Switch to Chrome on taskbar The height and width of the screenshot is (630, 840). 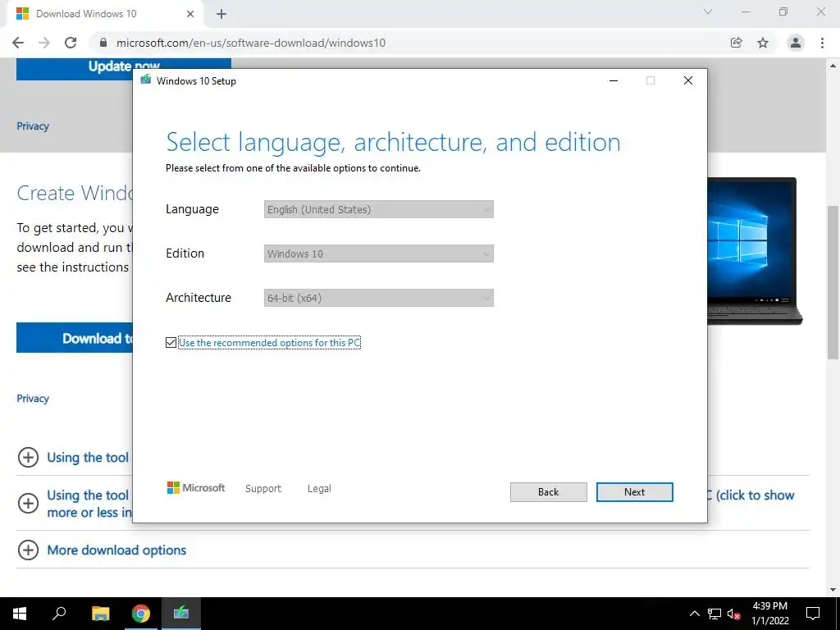141,614
